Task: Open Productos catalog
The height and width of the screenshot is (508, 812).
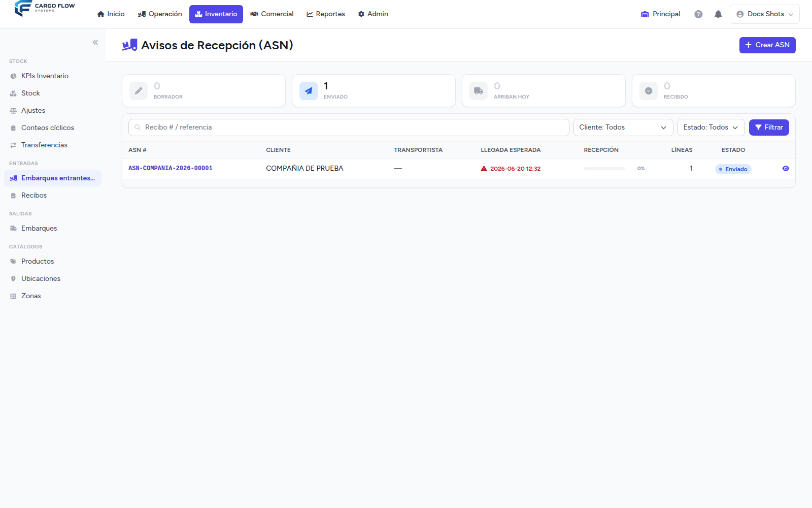Action: 53,262
